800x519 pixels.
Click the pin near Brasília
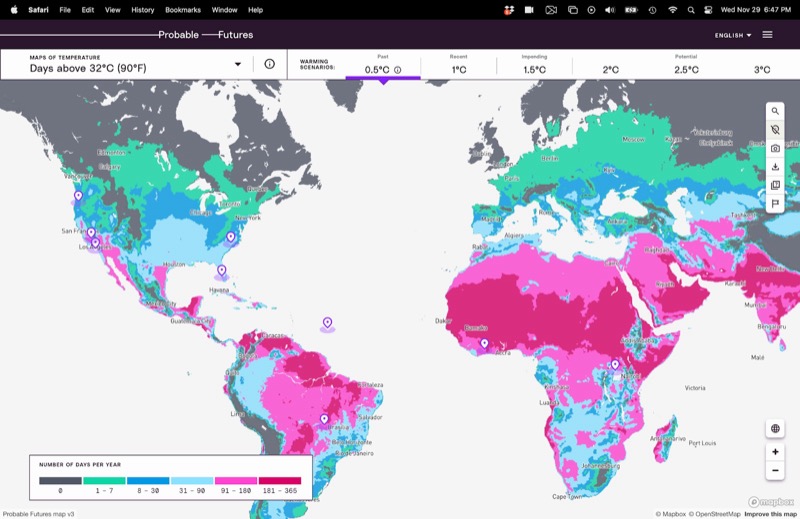tap(324, 419)
